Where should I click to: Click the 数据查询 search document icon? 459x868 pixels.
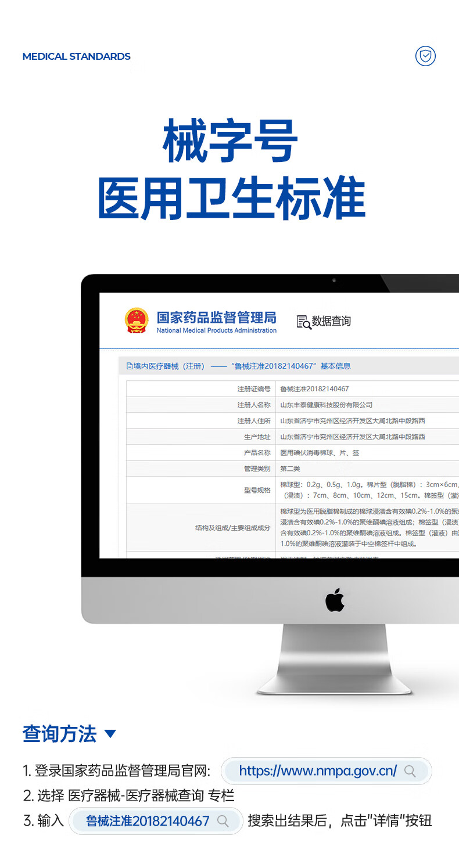(304, 322)
